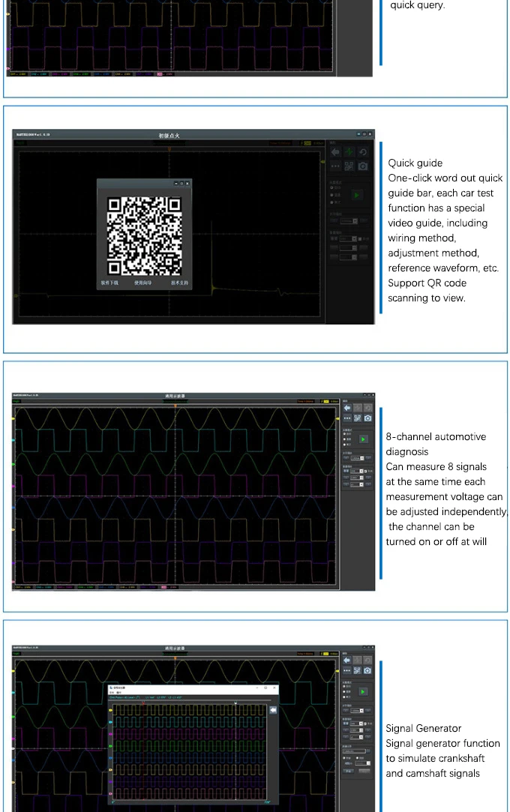Open channel selector dropdown in Signal Generator screenshot
Viewport: 510px width, 812px height.
[x=356, y=724]
